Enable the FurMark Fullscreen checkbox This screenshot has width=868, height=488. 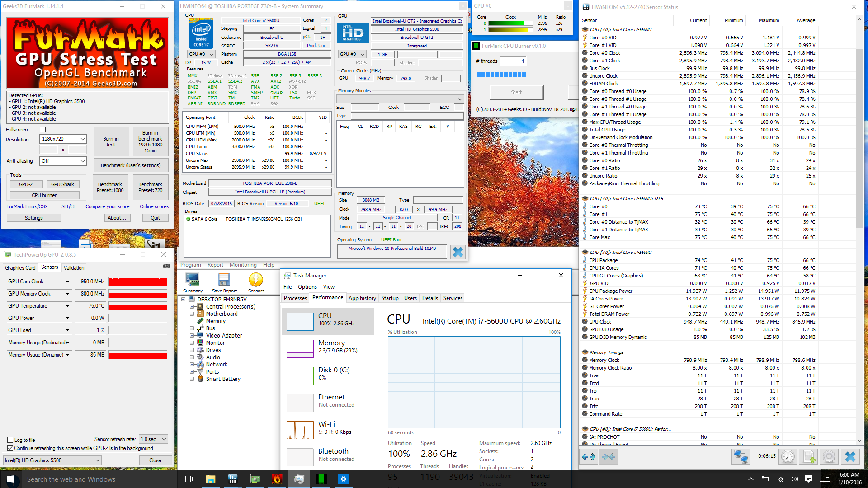(x=43, y=130)
